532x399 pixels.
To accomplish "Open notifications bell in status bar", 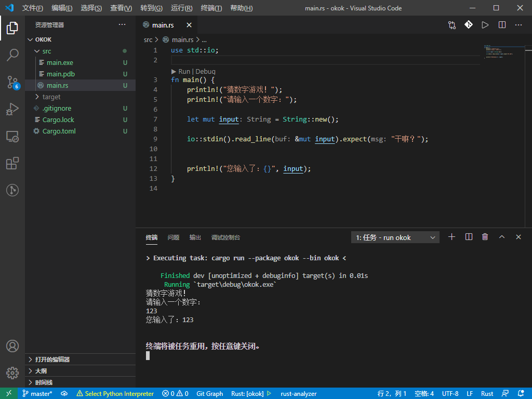I will [522, 394].
